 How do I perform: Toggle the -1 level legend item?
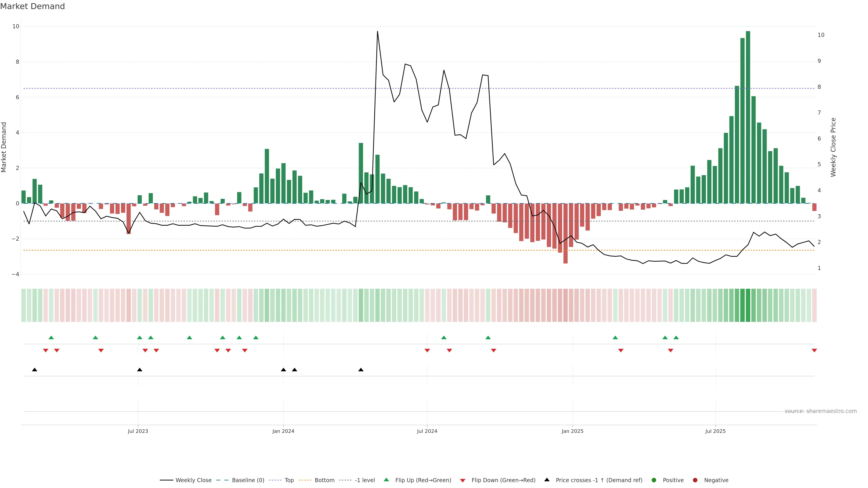[x=365, y=480]
